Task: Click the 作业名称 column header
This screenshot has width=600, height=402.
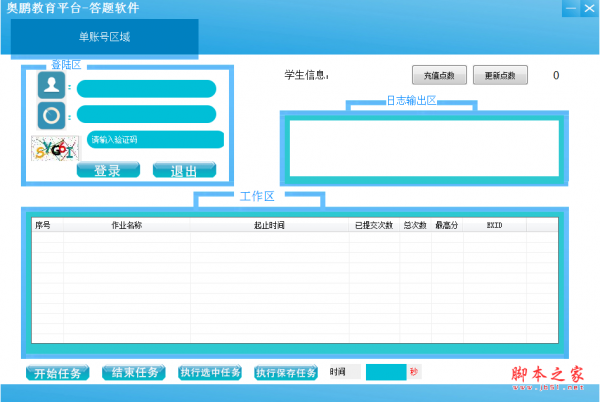Action: click(x=127, y=225)
